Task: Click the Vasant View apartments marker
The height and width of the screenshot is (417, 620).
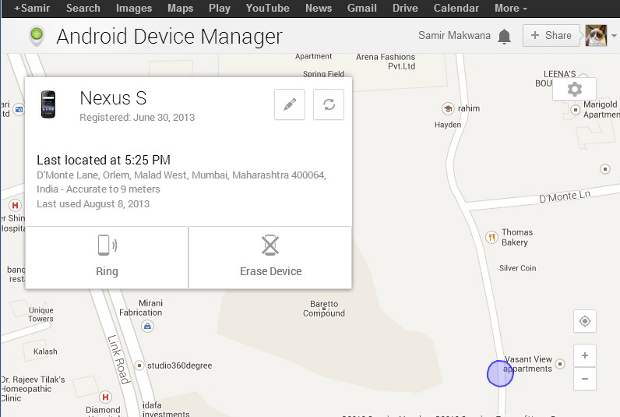Action: point(560,364)
